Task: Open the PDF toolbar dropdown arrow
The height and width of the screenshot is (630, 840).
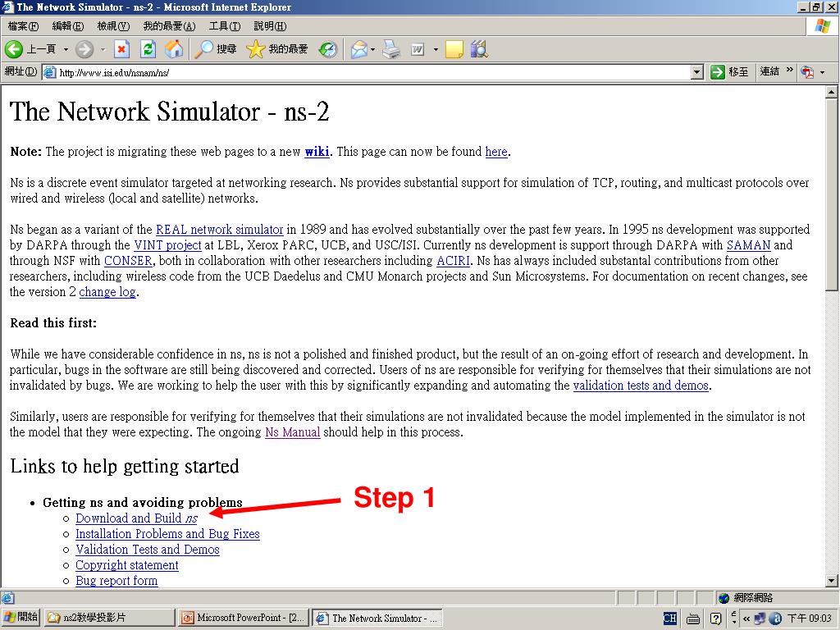Action: click(x=822, y=72)
